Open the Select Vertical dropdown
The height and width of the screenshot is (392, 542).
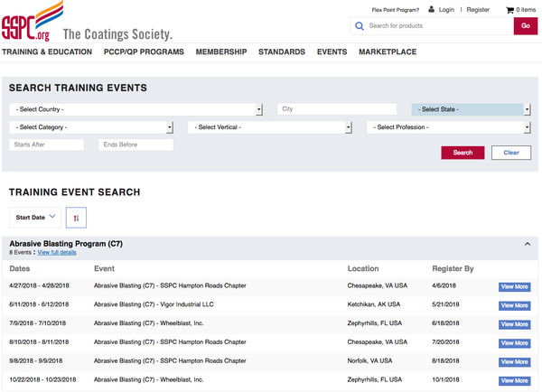270,127
